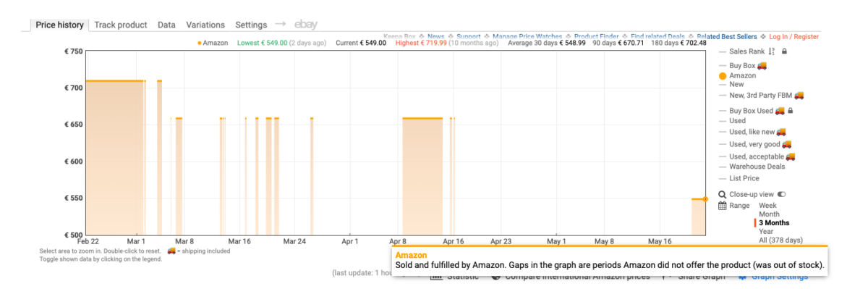This screenshot has height=289, width=868.
Task: Switch to the Track product tab
Action: 121,25
